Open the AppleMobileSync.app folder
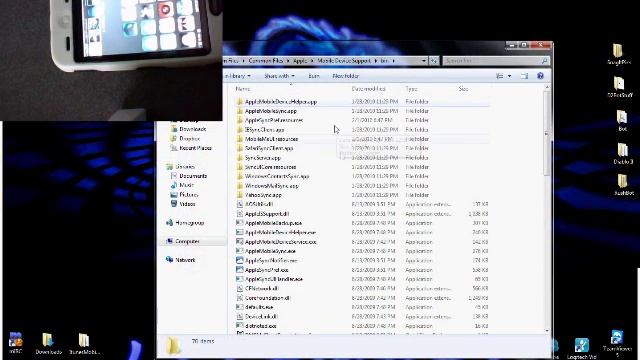 [271, 111]
